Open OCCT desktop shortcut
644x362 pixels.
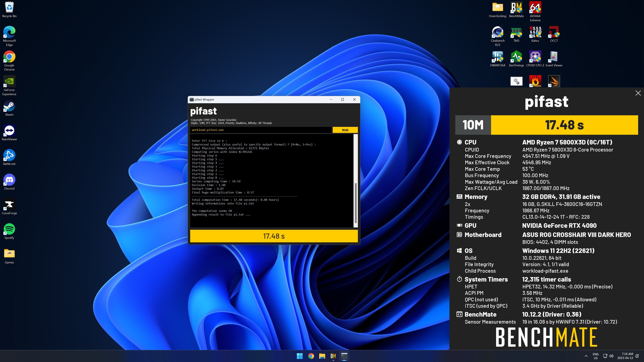pos(554,34)
